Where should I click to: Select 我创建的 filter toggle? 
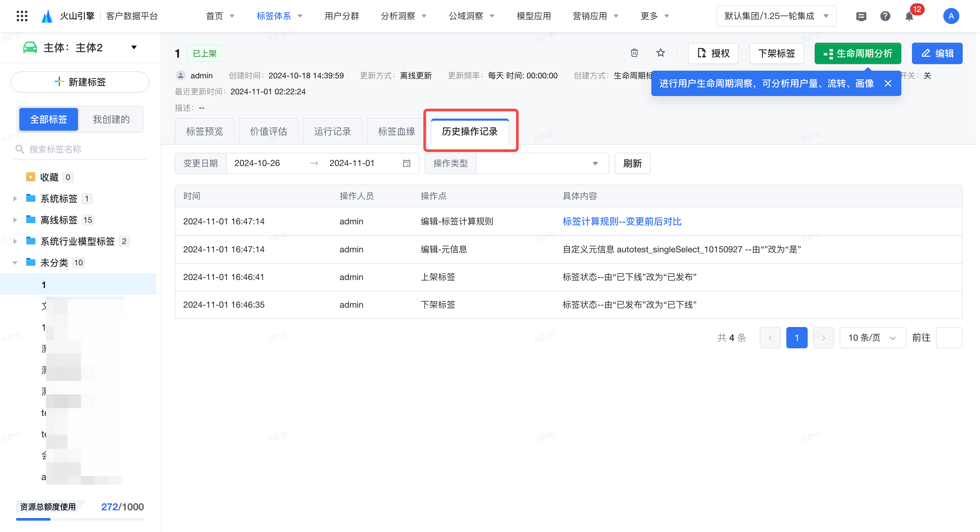coord(111,119)
